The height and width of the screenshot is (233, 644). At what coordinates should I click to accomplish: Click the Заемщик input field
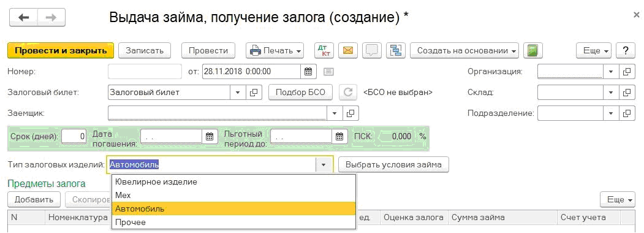click(x=218, y=113)
